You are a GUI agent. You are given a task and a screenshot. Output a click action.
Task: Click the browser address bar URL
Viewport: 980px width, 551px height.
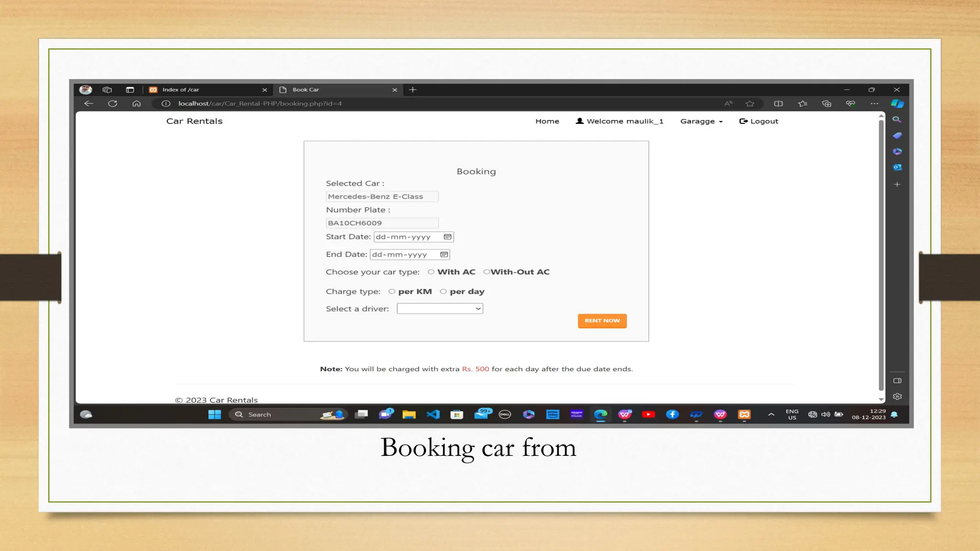tap(260, 103)
